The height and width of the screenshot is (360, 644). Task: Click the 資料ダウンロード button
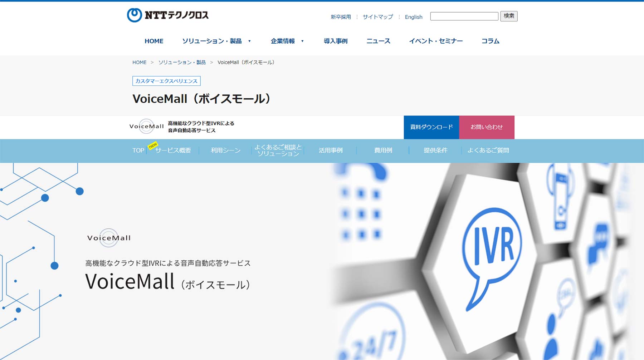[431, 127]
